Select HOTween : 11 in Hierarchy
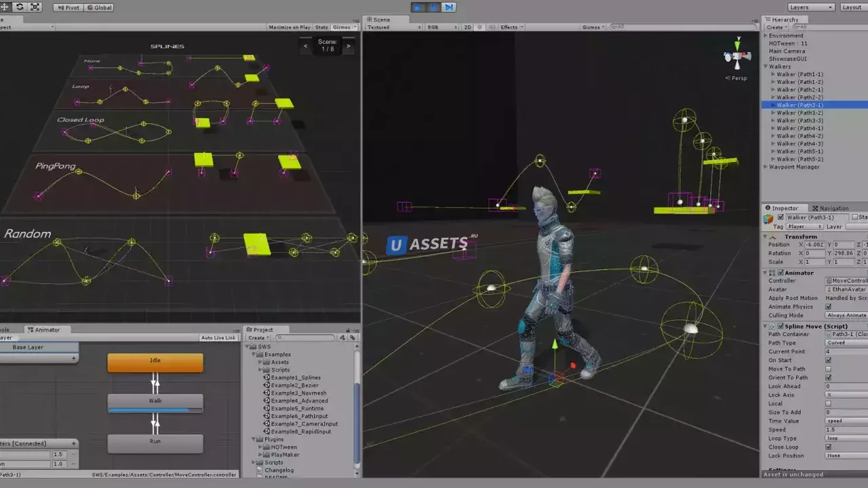 788,43
